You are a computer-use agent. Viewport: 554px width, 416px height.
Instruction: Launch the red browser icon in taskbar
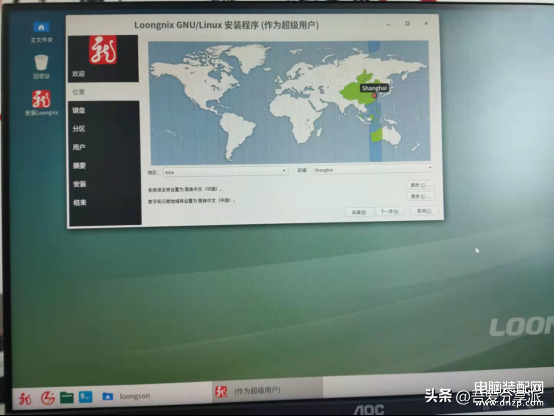(x=48, y=398)
